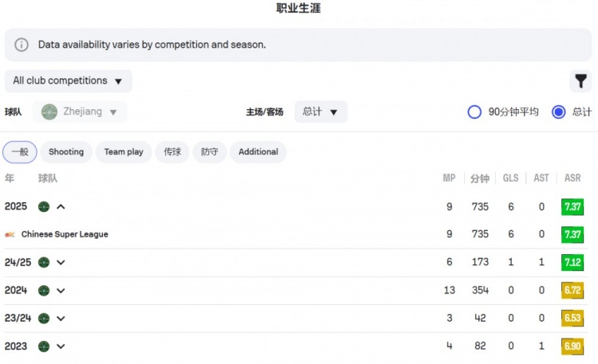Switch to the Team play tab
The image size is (598, 364).
tap(124, 152)
